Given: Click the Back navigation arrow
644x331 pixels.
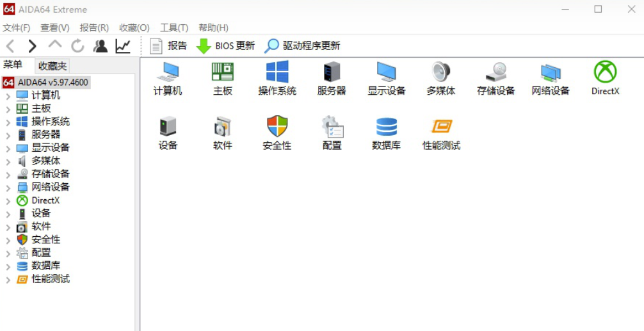Looking at the screenshot, I should 11,46.
